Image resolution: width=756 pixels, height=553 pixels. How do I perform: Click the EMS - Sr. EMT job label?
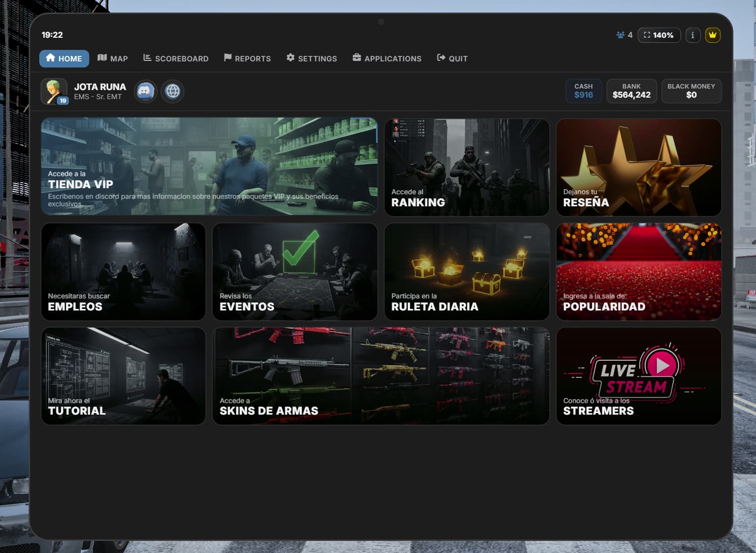click(98, 97)
